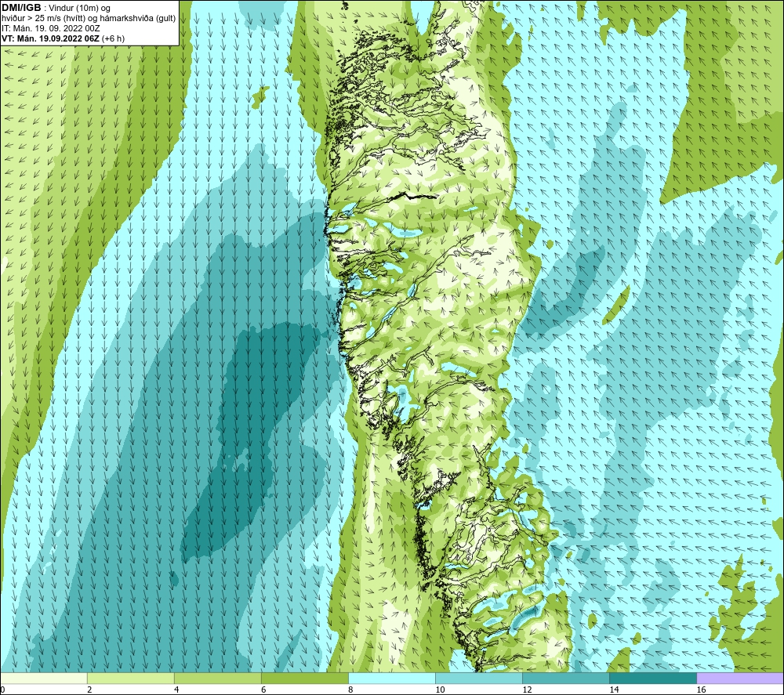Click the scale label 6
This screenshot has width=784, height=695.
263,690
